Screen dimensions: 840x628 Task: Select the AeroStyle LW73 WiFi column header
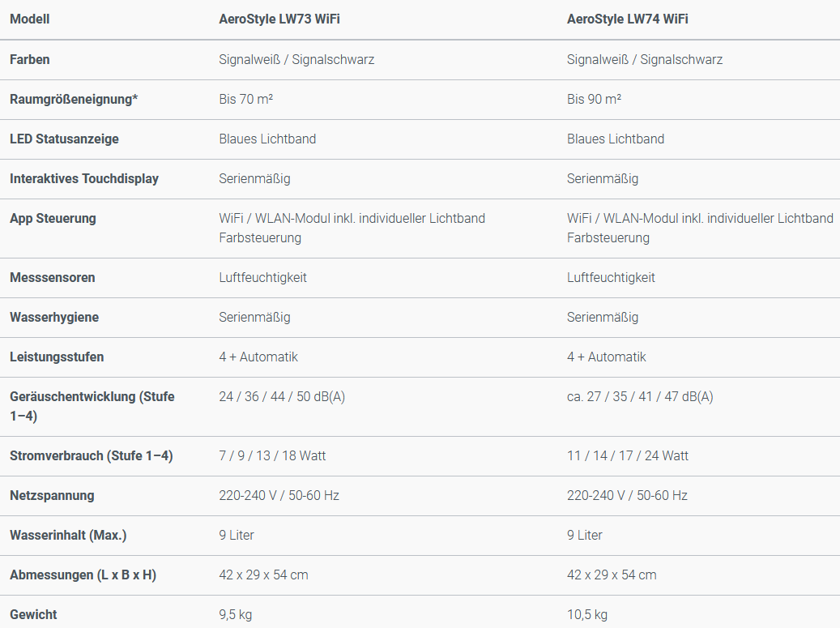coord(277,19)
